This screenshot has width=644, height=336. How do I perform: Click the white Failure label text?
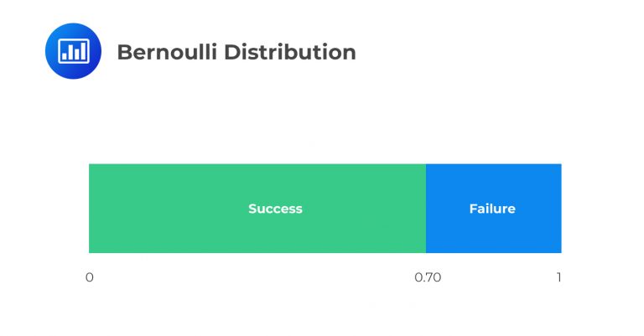[492, 209]
